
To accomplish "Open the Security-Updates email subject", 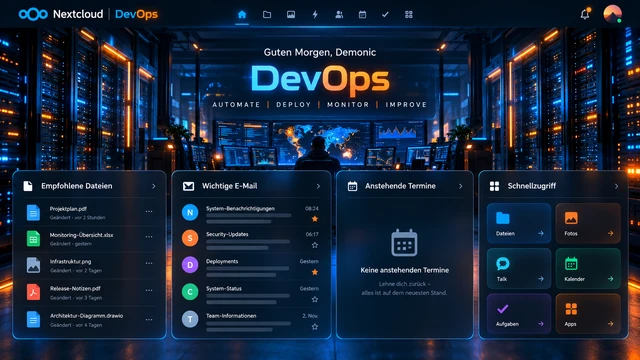I will (x=227, y=234).
